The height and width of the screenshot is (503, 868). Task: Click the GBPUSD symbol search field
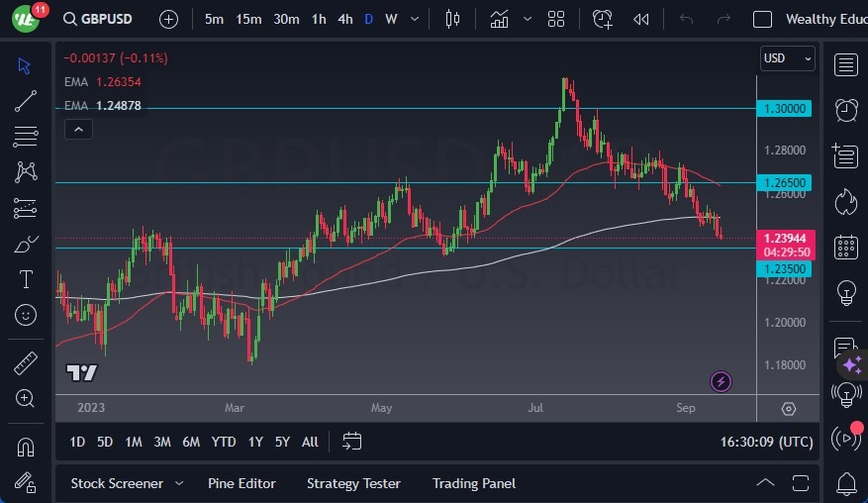pyautogui.click(x=106, y=19)
